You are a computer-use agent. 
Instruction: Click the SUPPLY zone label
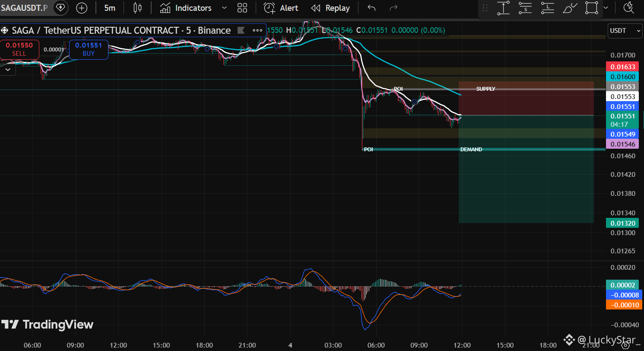point(486,89)
